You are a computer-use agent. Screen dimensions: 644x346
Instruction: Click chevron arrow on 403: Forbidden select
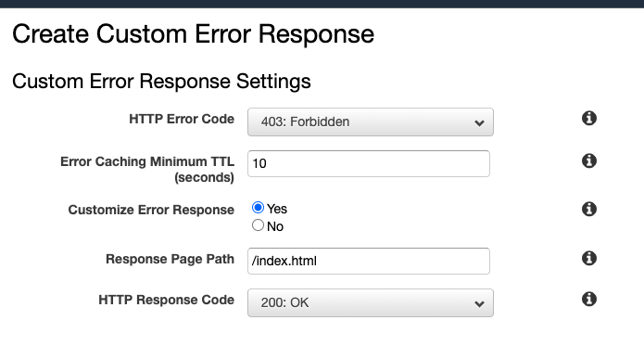coord(479,122)
